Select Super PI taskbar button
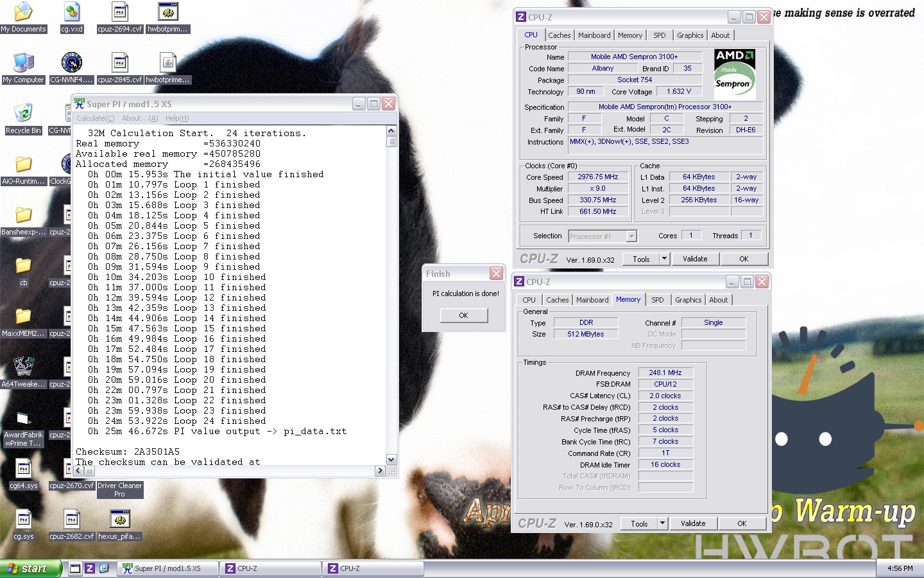This screenshot has height=578, width=924. tap(168, 568)
